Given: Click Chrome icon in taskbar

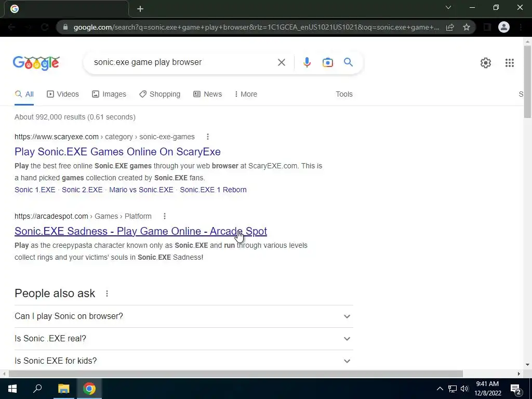Looking at the screenshot, I should pyautogui.click(x=89, y=389).
